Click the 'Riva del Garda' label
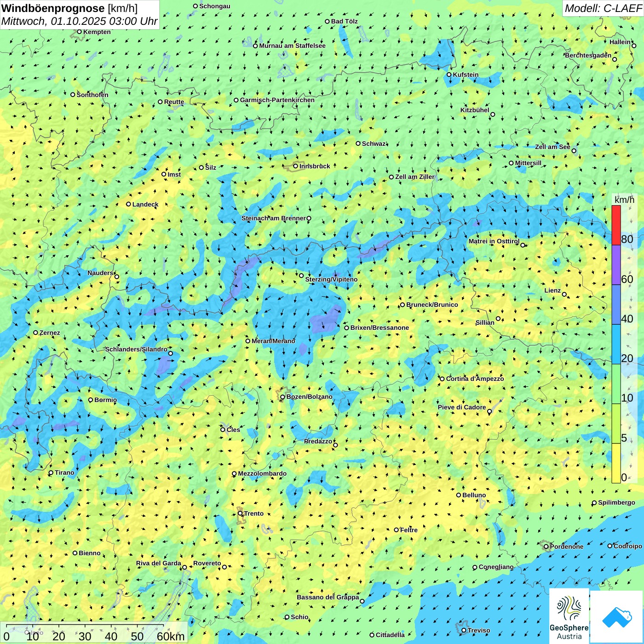 point(159,563)
